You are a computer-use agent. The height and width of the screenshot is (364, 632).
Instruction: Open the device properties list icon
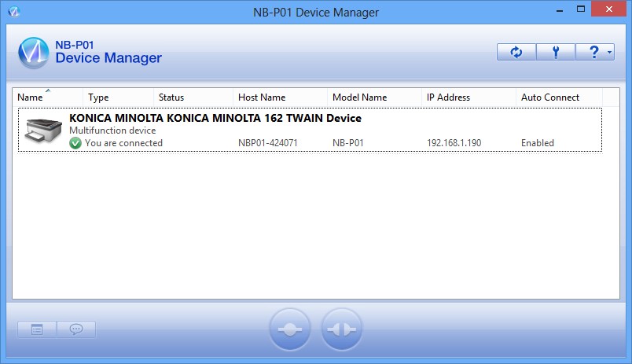tap(37, 329)
